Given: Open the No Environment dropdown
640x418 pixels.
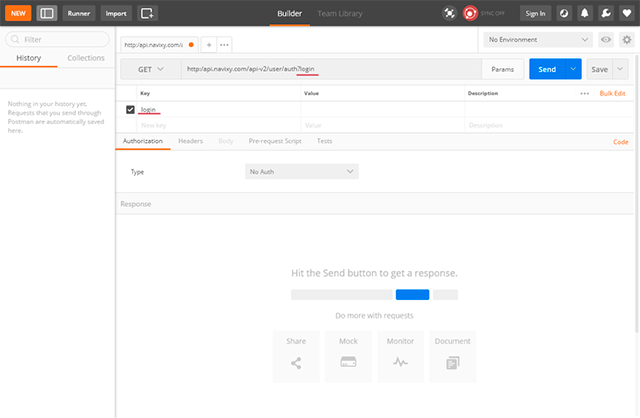Looking at the screenshot, I should [538, 40].
